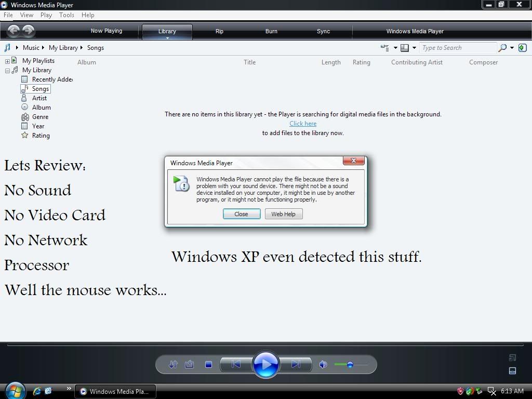Open the red shield security tray icon
The height and width of the screenshot is (399, 532).
tap(460, 391)
